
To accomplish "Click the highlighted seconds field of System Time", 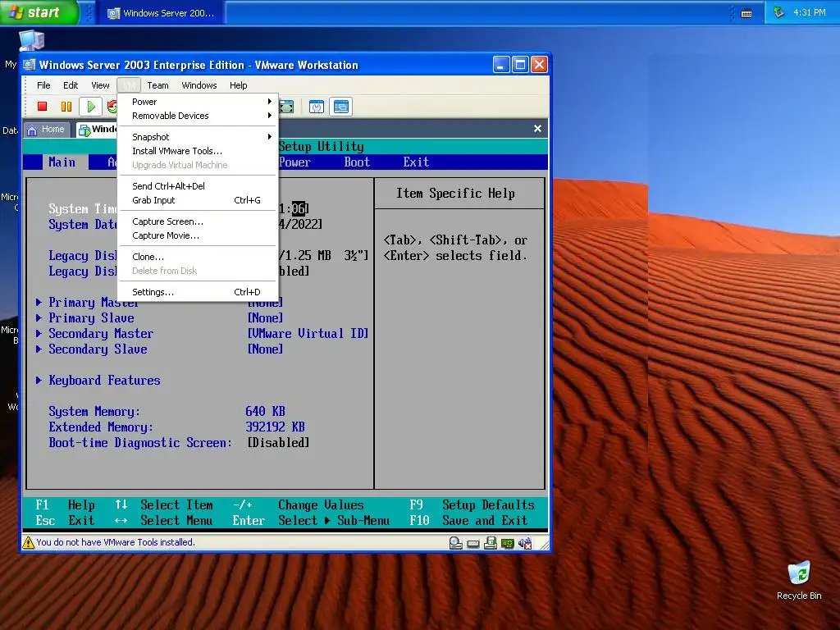I will tap(299, 208).
